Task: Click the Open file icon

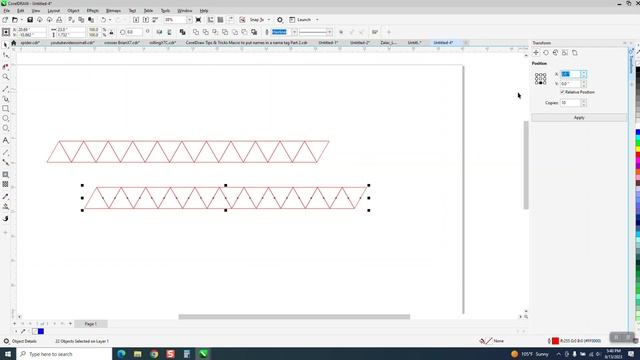Action: point(15,20)
